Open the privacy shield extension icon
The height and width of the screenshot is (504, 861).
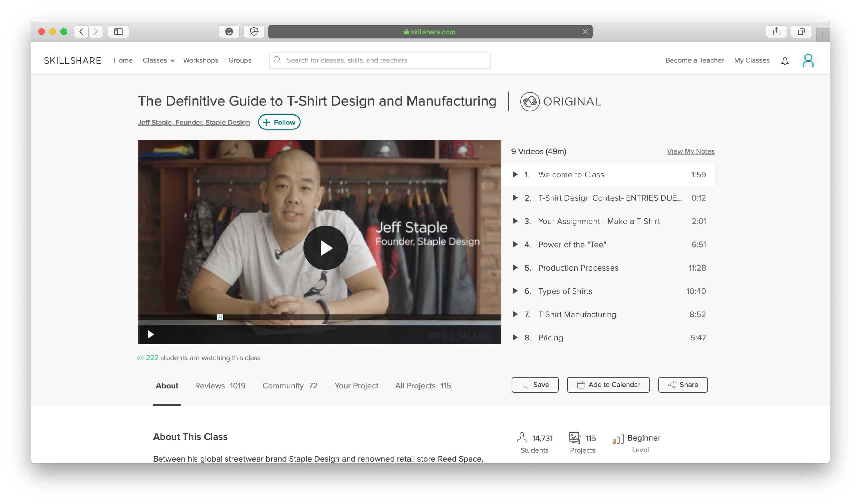(254, 32)
